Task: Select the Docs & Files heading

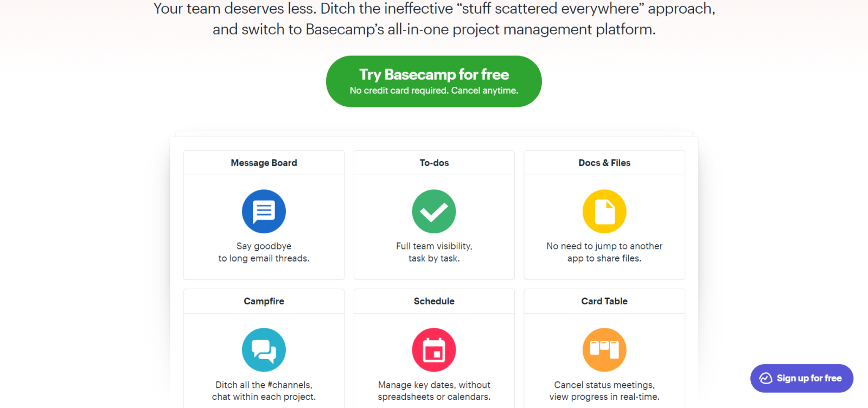Action: (604, 163)
